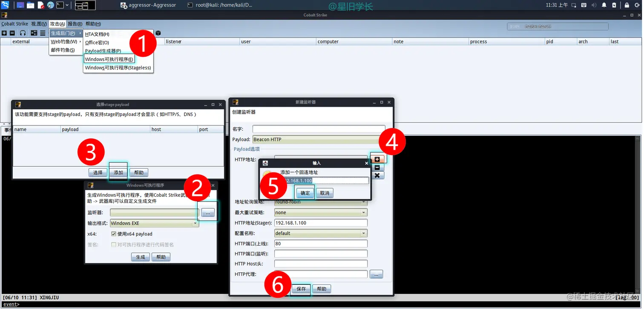Image resolution: width=644 pixels, height=310 pixels.
Task: Open the 输出格式 Windows EXE dropdown
Action: [154, 223]
